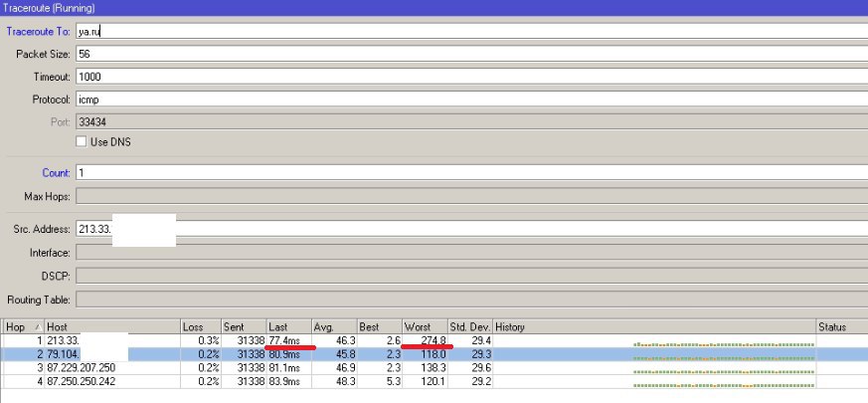The image size is (868, 403).
Task: Click the Avg. value 48.3
Action: click(346, 381)
